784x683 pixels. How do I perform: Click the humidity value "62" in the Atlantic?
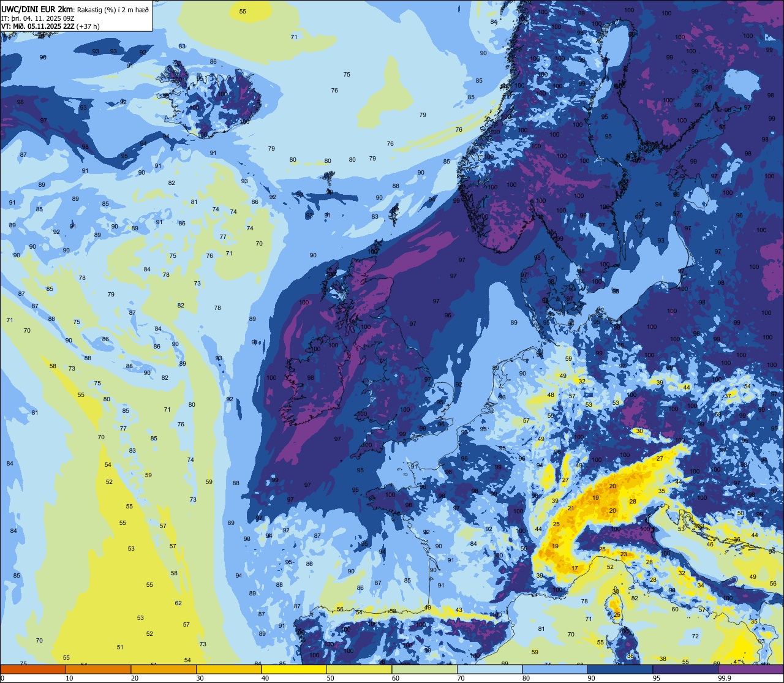178,603
